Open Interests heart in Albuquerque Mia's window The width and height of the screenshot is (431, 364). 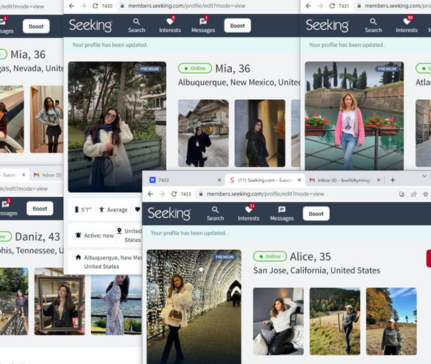point(170,25)
